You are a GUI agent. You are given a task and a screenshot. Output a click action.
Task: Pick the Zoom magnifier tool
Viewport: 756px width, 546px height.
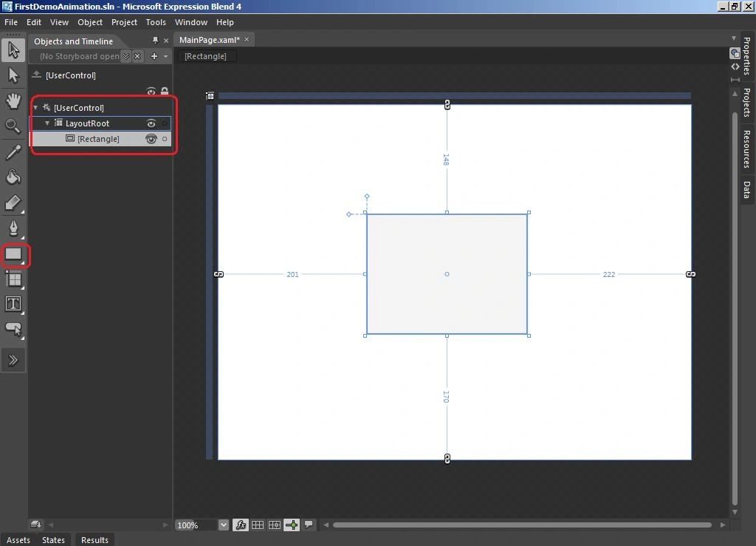coord(13,126)
